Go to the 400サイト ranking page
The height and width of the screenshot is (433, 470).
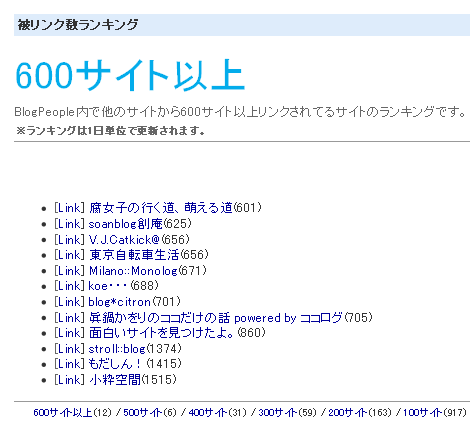pyautogui.click(x=208, y=413)
